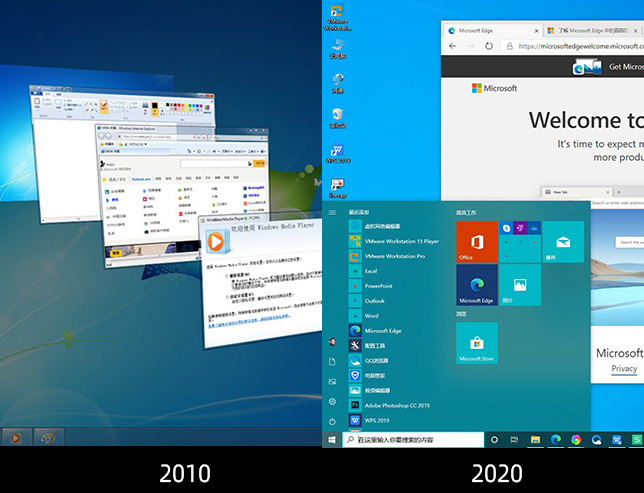644x493 pixels.
Task: Open Windows Media Player on Windows 7 taskbar
Action: coord(16,438)
